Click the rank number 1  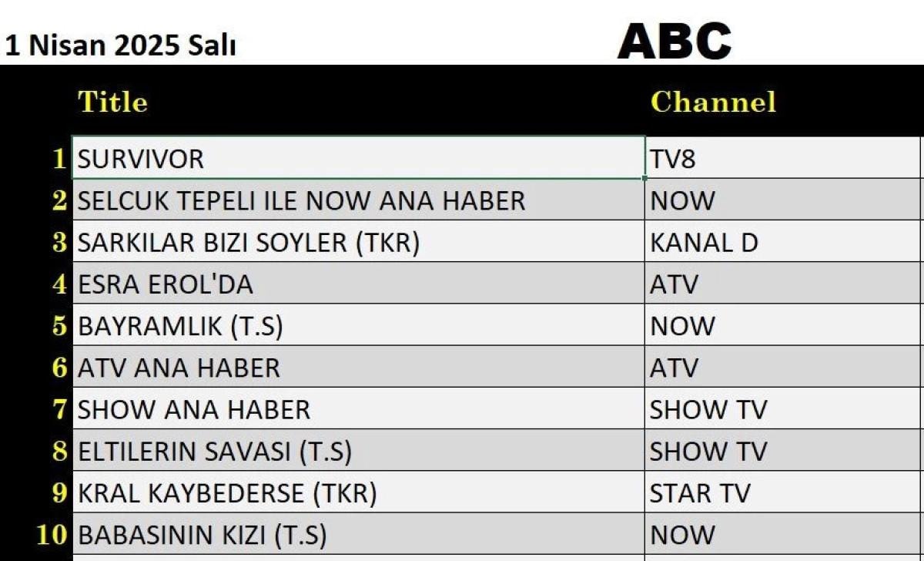click(x=59, y=159)
